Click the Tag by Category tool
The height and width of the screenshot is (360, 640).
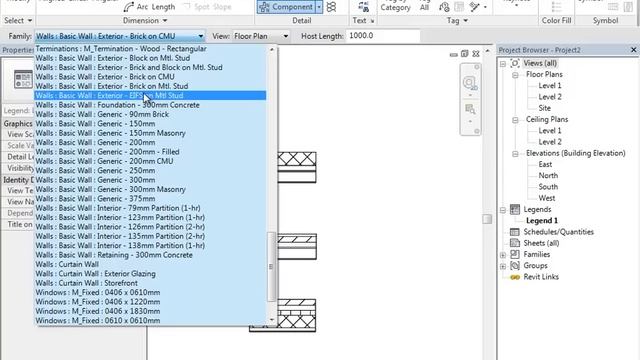pos(396,6)
